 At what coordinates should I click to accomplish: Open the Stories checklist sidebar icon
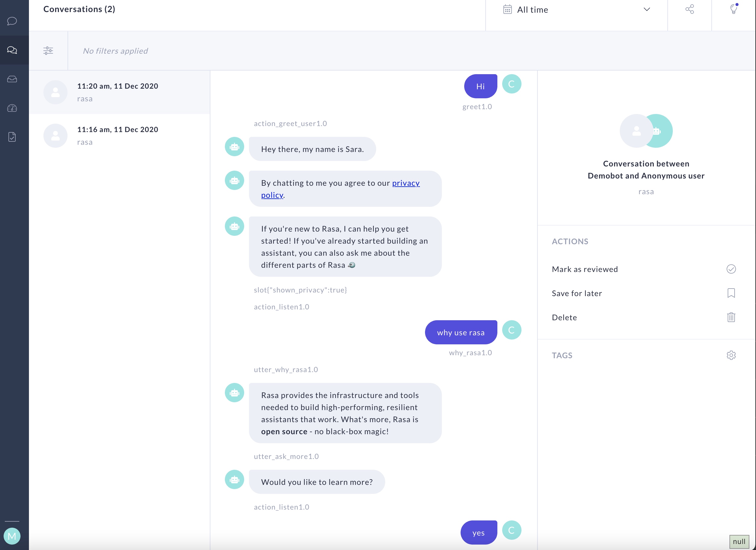coord(12,137)
